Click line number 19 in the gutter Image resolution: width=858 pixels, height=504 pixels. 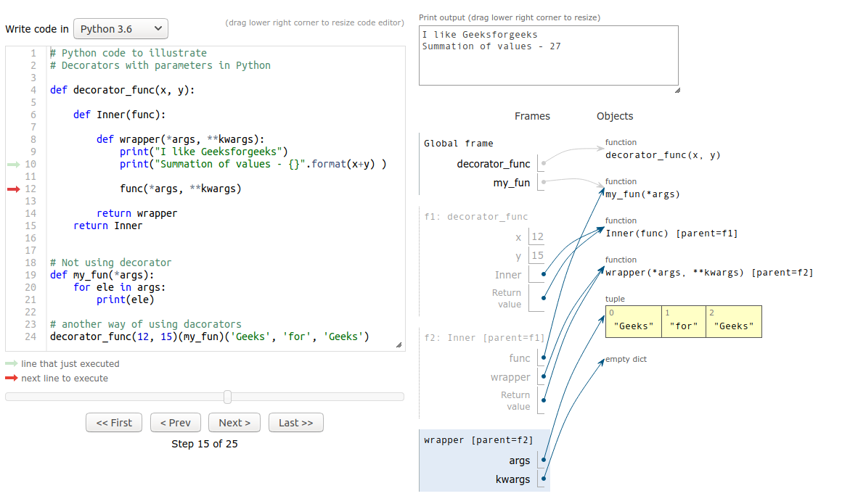pos(30,275)
